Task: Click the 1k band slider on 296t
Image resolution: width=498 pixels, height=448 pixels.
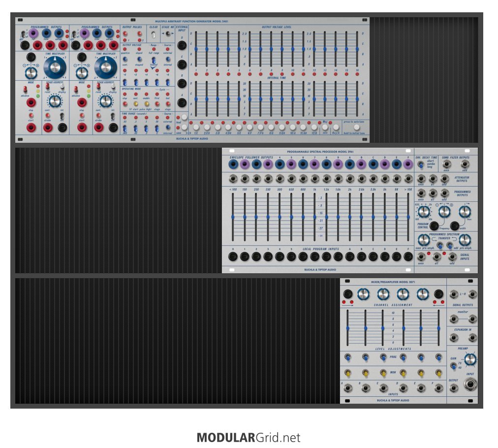Action: click(x=314, y=217)
